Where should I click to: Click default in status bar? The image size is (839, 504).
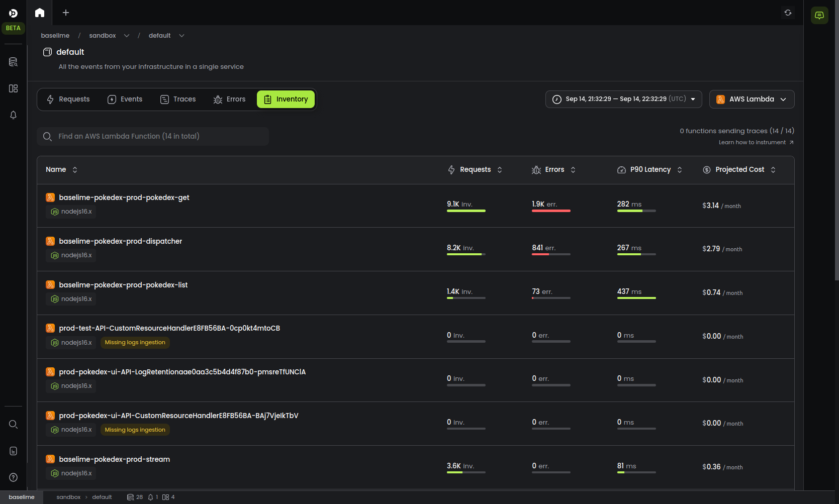tap(102, 497)
